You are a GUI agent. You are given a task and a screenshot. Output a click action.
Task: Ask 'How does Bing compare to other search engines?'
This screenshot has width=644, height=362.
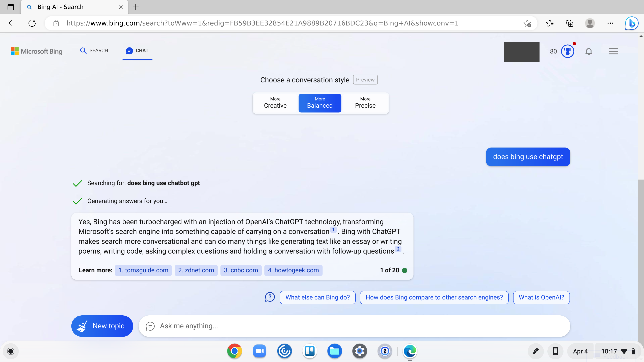click(x=434, y=297)
